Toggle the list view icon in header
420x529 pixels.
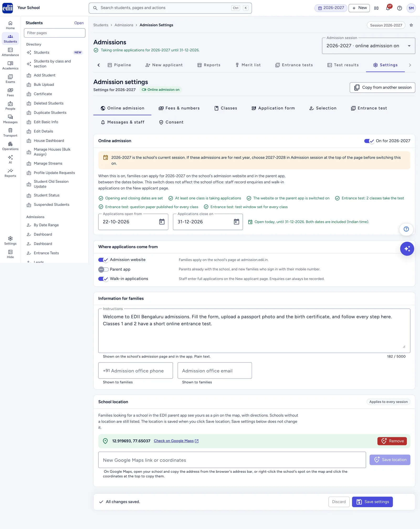click(x=376, y=8)
